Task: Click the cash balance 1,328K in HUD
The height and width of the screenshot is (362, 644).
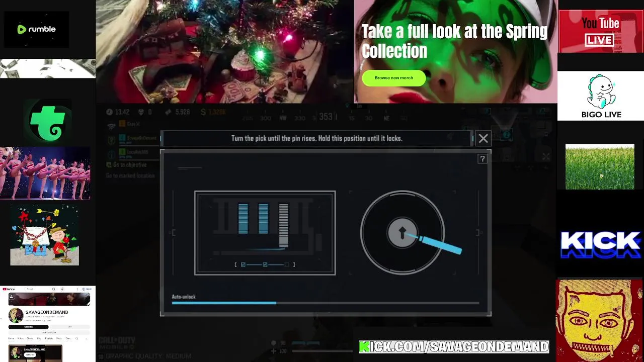Action: (x=213, y=112)
